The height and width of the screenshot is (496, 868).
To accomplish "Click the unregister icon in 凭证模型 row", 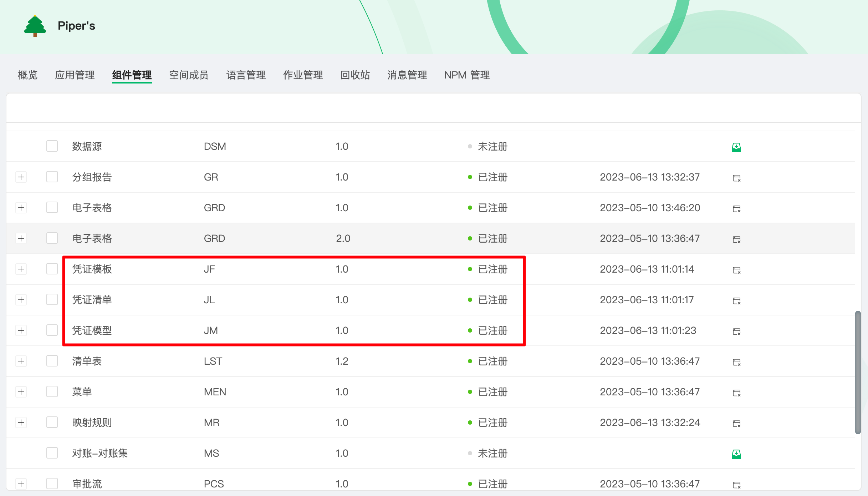I will point(736,331).
